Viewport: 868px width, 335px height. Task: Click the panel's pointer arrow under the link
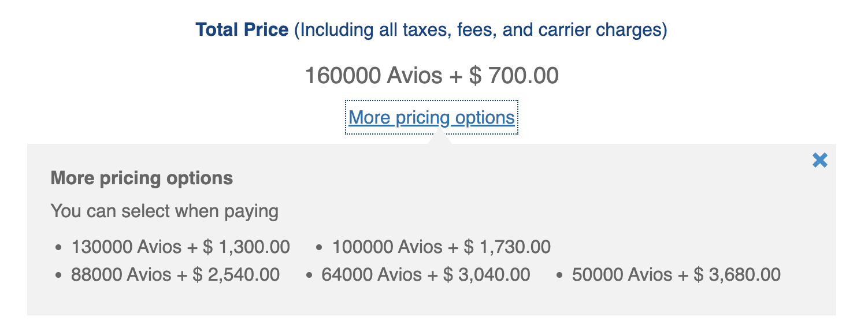(440, 137)
